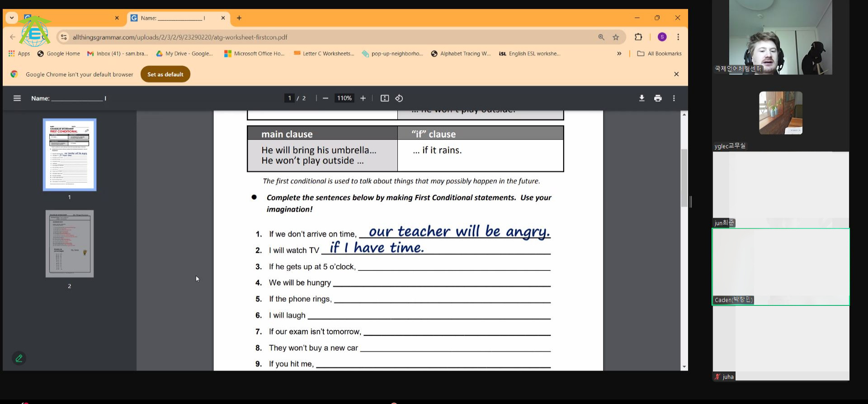Image resolution: width=868 pixels, height=404 pixels.
Task: Close the Name PDF tab
Action: pyautogui.click(x=223, y=18)
